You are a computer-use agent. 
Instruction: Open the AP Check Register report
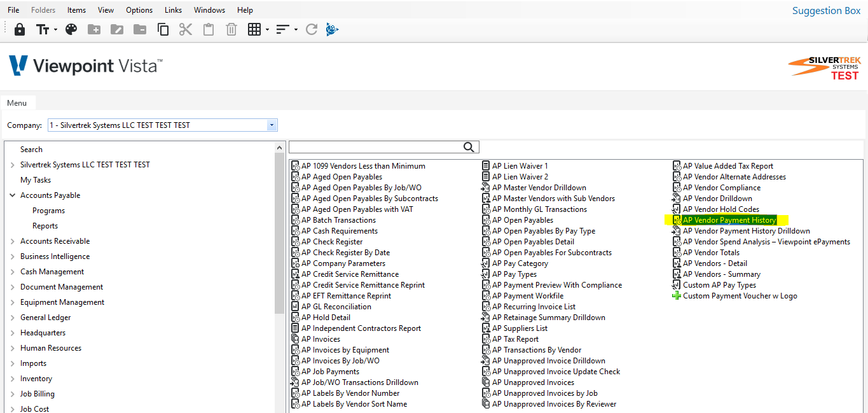pos(332,242)
